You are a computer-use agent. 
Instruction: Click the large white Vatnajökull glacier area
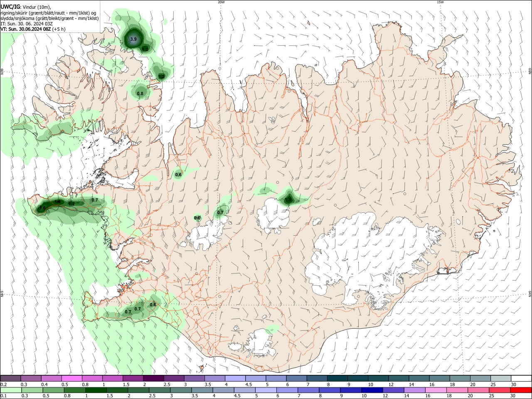(x=366, y=258)
